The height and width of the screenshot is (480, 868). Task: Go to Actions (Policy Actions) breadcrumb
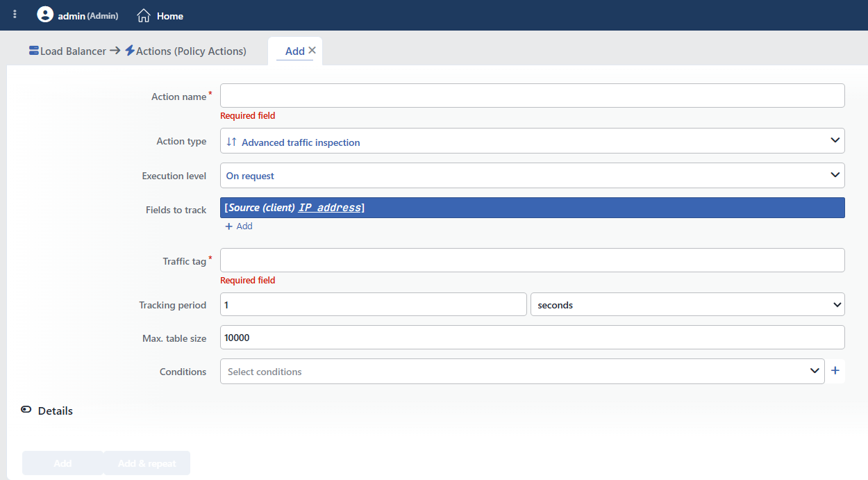pos(191,51)
